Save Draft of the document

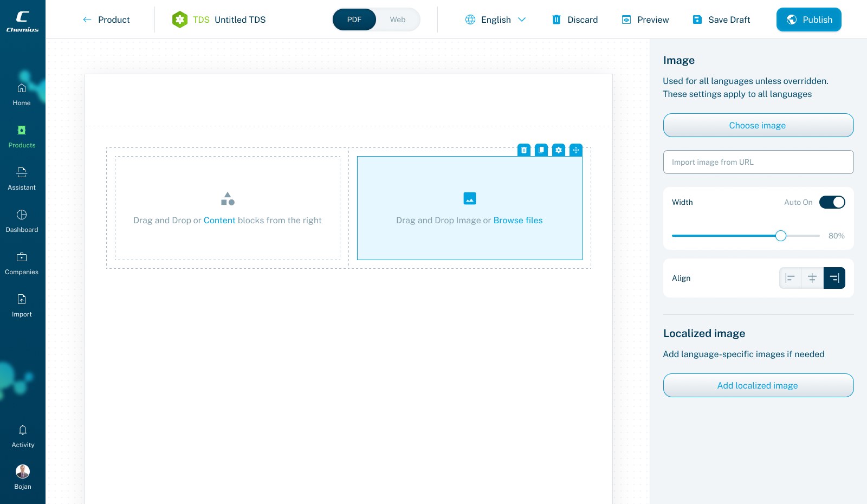tap(721, 20)
